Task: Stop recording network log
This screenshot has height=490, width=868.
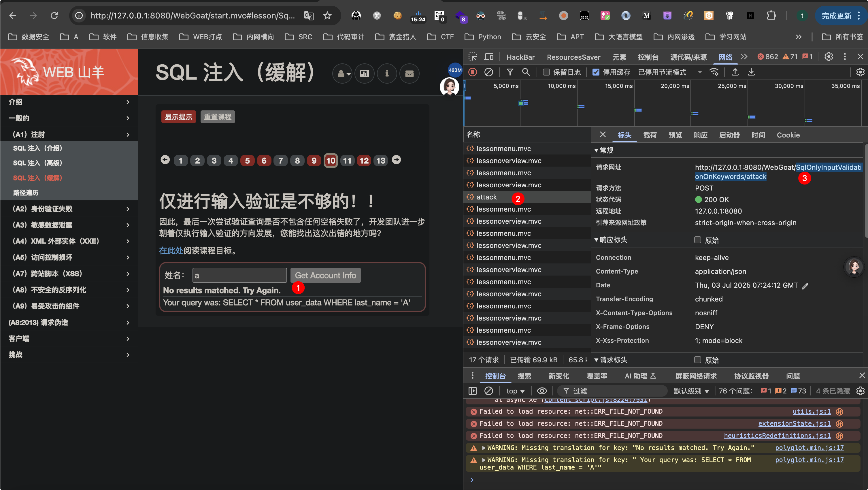Action: pos(473,72)
